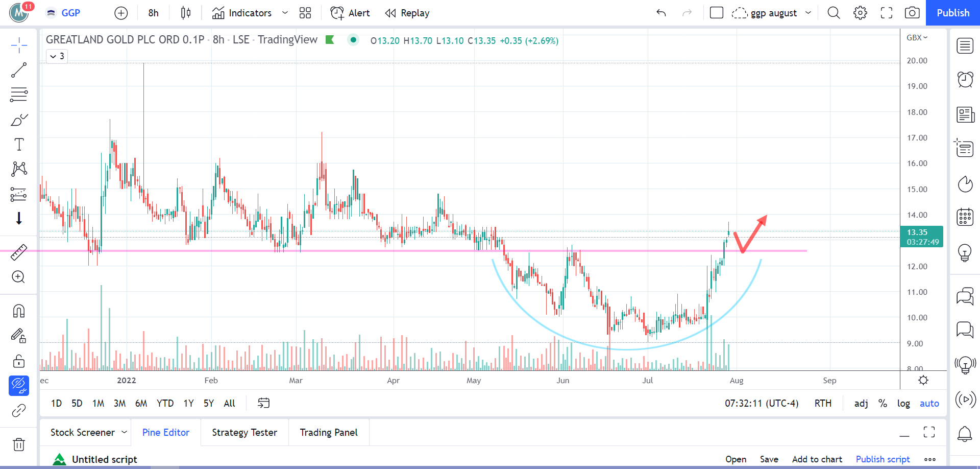Open the symbol search GGP
980x469 pixels.
tap(64, 13)
